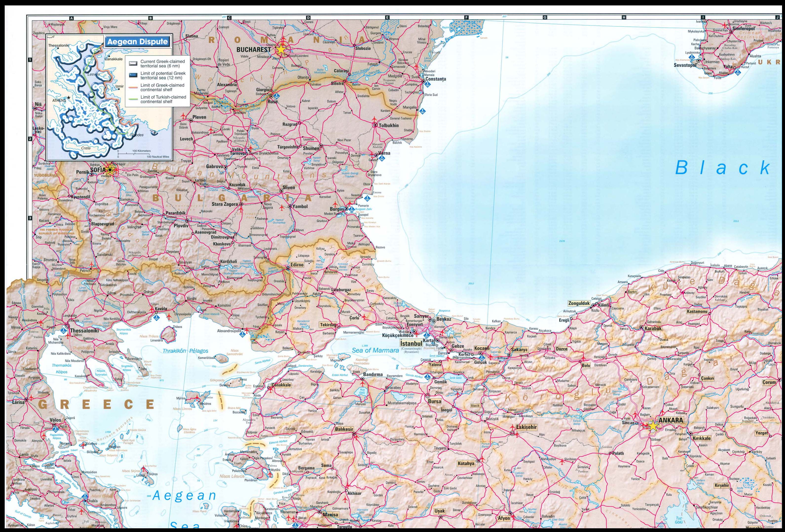Click the boxed Edirne province label
The width and height of the screenshot is (785, 532).
pyautogui.click(x=297, y=265)
